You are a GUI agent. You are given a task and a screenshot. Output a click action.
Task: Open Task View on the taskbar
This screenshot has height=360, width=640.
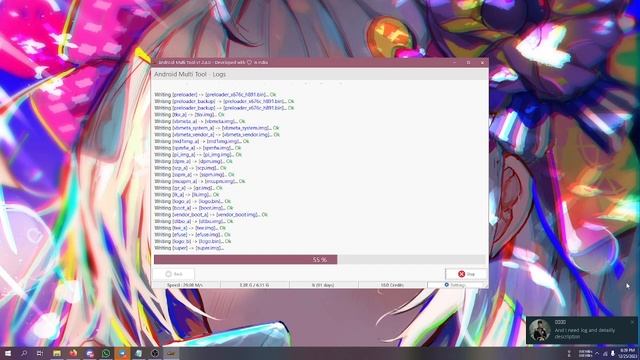click(x=40, y=353)
